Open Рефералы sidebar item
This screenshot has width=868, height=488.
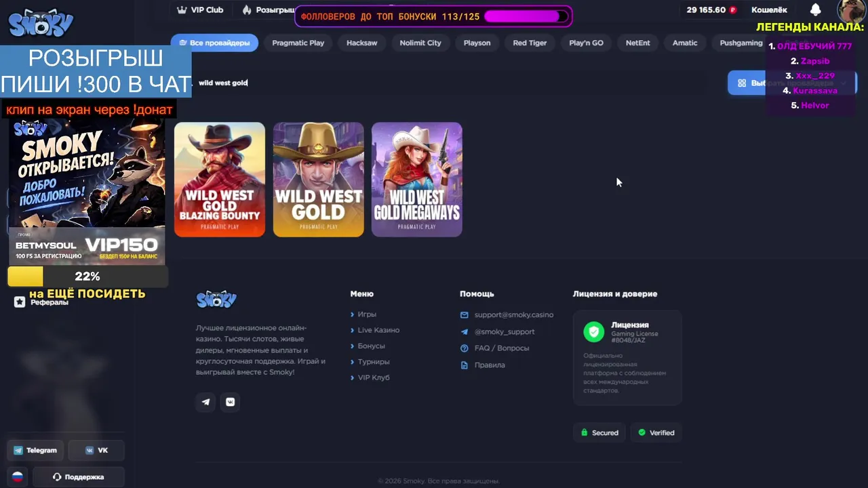(50, 302)
